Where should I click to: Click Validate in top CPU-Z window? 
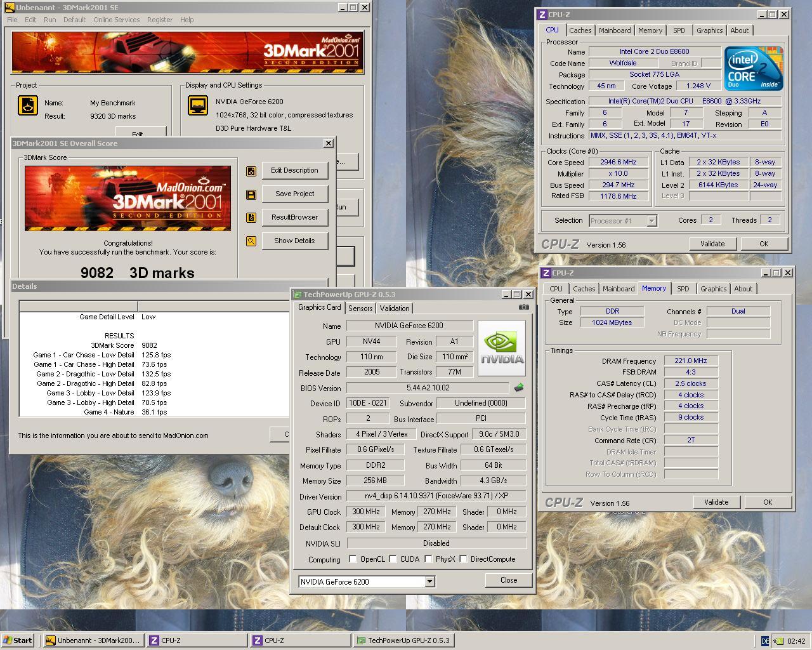click(x=712, y=244)
